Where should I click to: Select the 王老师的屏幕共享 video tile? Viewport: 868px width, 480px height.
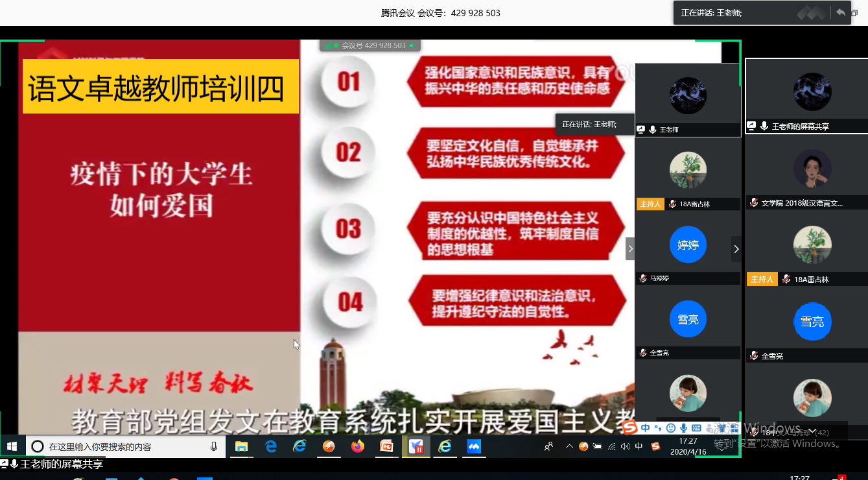tap(806, 97)
